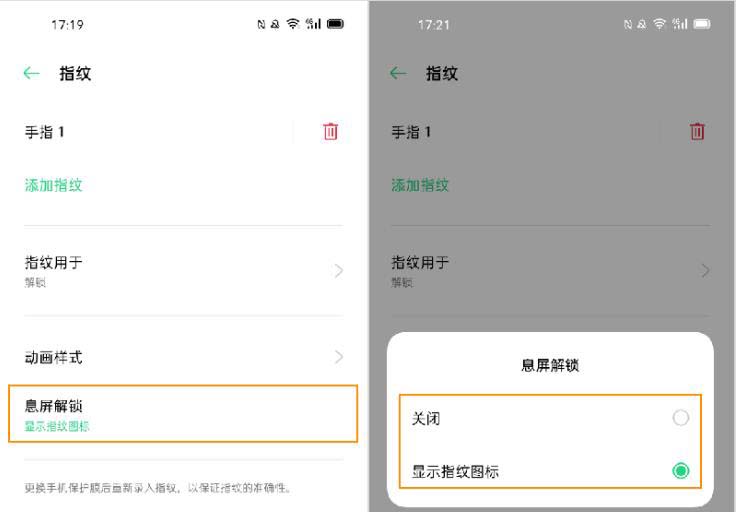Open the 息屏解锁 setting row
This screenshot has width=736, height=512.
182,413
